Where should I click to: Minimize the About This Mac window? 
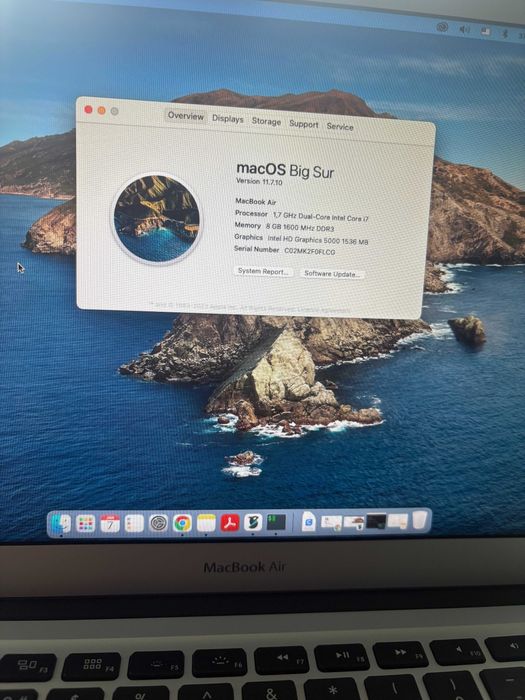pos(101,110)
